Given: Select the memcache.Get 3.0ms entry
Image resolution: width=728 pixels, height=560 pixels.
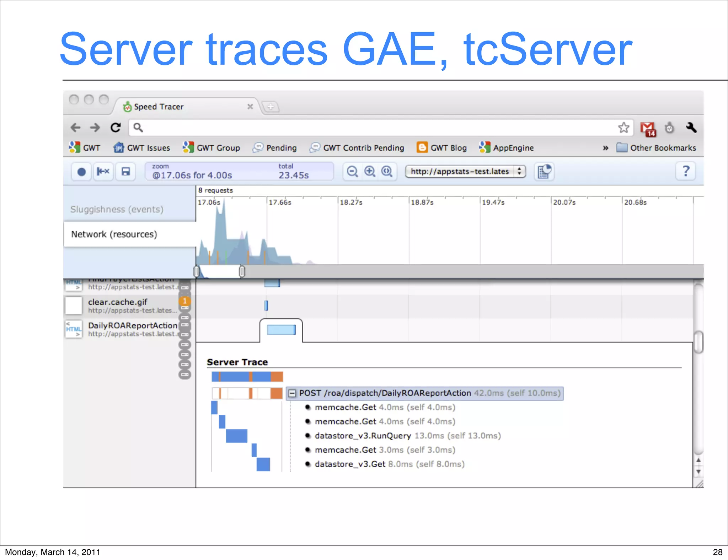Looking at the screenshot, I should click(x=385, y=450).
